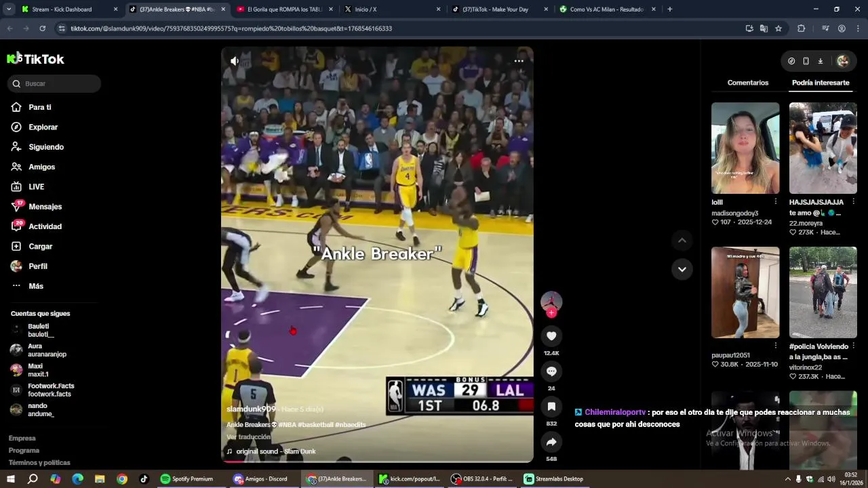Seek using the red video progress bar
Screen dimensions: 868x488
point(377,462)
